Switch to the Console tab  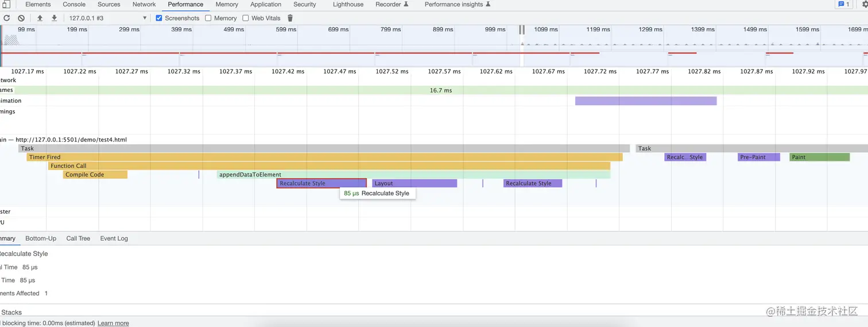[x=74, y=4]
